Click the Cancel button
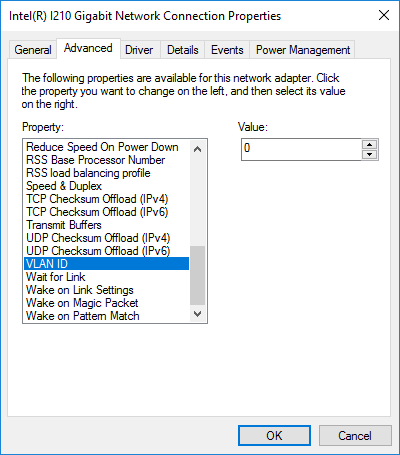Viewport: 400px width, 455px height. (355, 435)
